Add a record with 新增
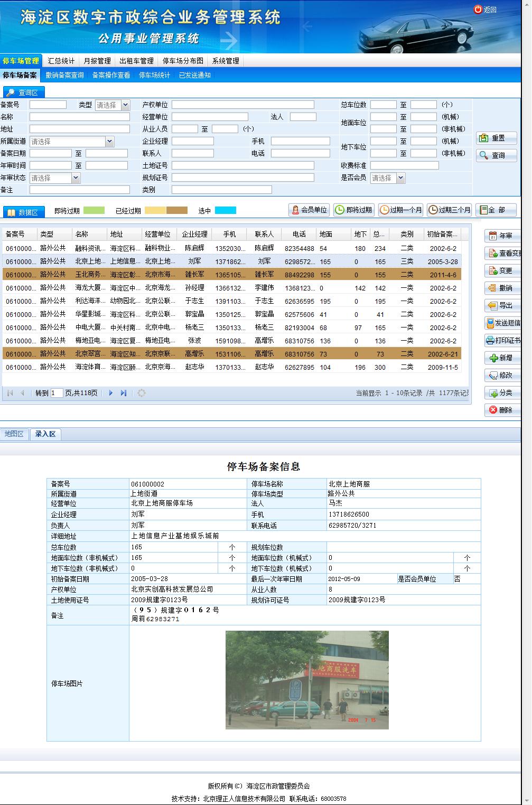This screenshot has height=805, width=532. (x=502, y=358)
